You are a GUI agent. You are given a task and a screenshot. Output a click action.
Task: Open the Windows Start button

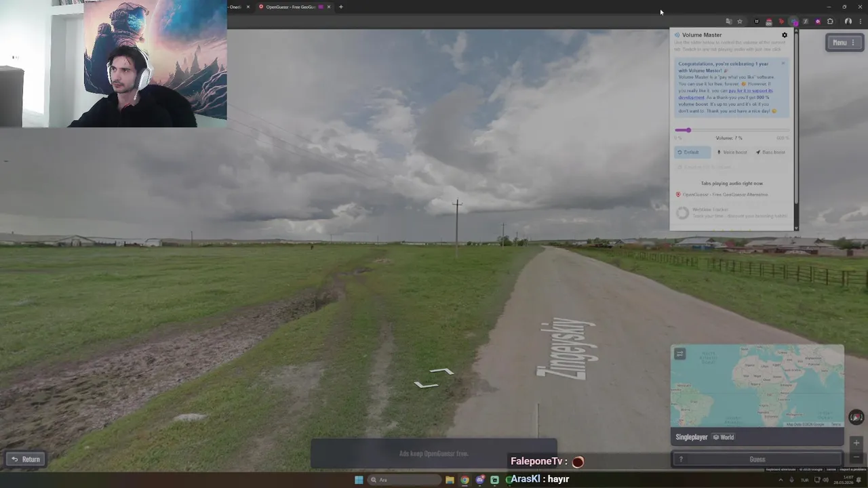[359, 480]
